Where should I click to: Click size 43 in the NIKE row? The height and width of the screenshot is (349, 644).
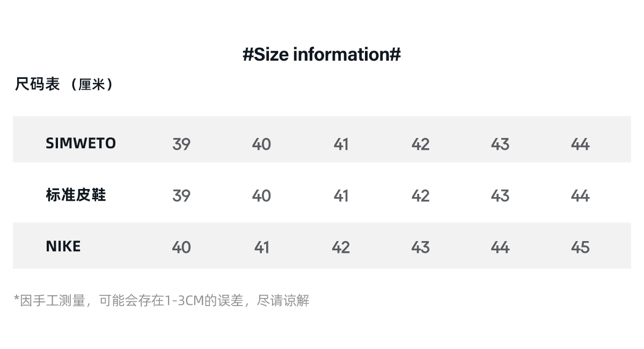tap(420, 247)
